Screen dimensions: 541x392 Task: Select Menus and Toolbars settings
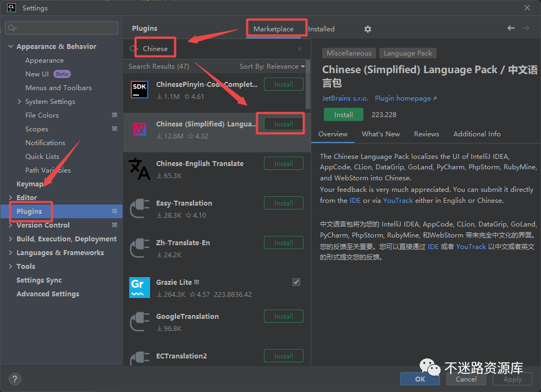(58, 87)
